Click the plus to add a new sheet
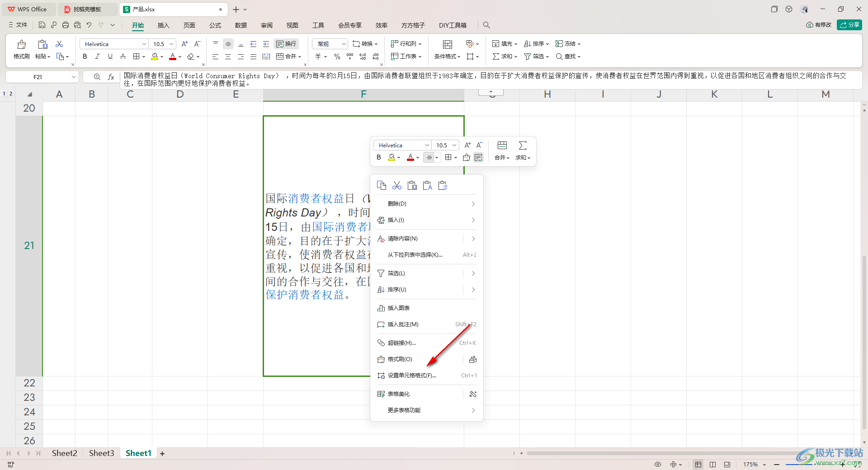 pos(162,453)
